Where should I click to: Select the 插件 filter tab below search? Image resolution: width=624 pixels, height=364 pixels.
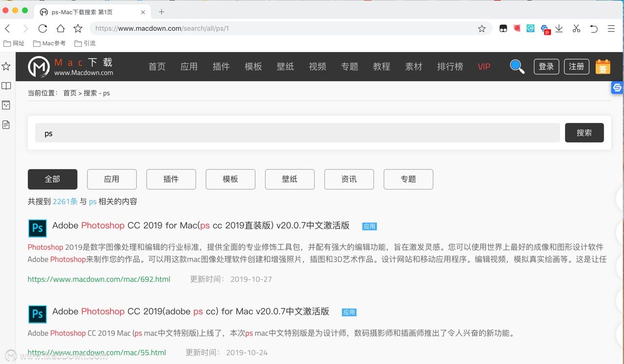click(x=171, y=179)
